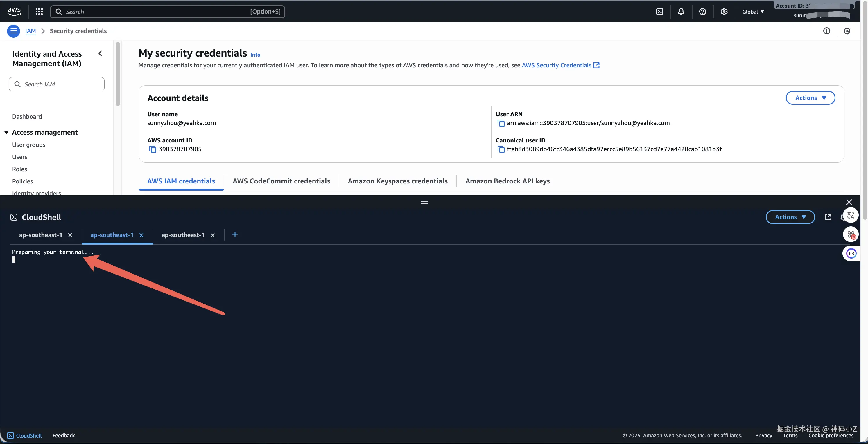
Task: Open the CloudShell Actions dropdown
Action: tap(790, 217)
